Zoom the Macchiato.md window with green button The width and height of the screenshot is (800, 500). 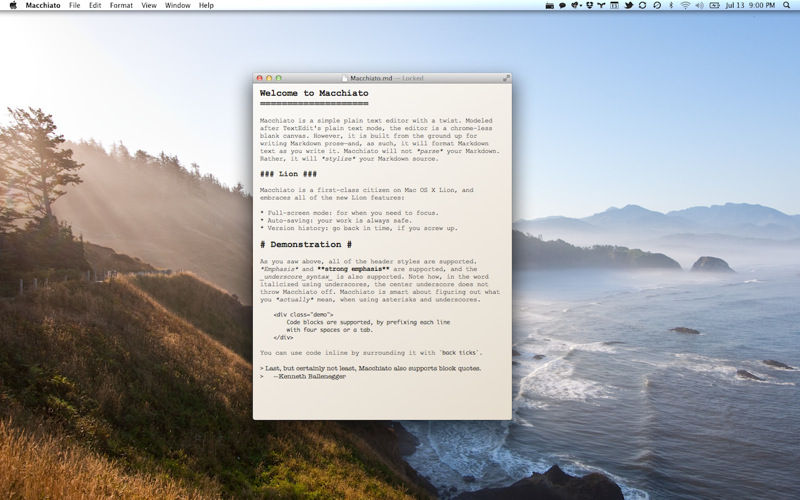[x=279, y=78]
